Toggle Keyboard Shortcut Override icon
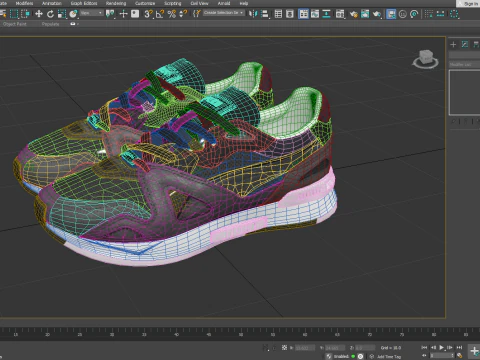 click(x=135, y=14)
